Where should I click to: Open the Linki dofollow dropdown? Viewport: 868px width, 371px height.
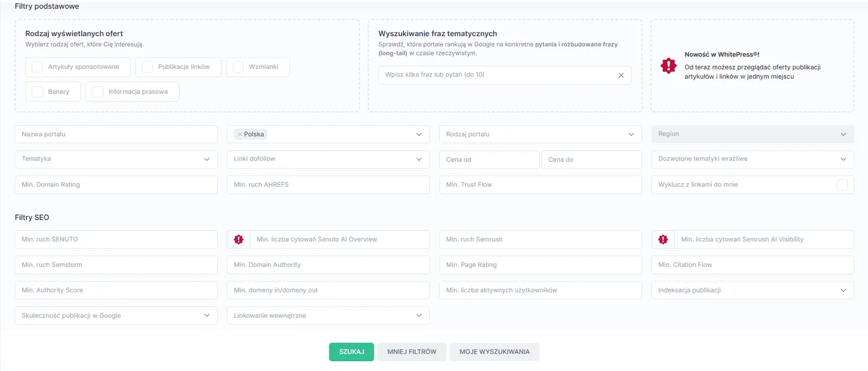pyautogui.click(x=328, y=159)
